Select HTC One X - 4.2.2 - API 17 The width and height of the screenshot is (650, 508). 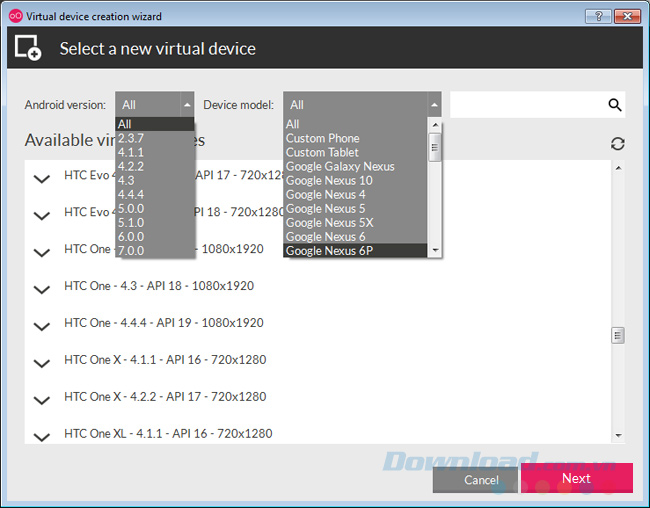tap(165, 396)
